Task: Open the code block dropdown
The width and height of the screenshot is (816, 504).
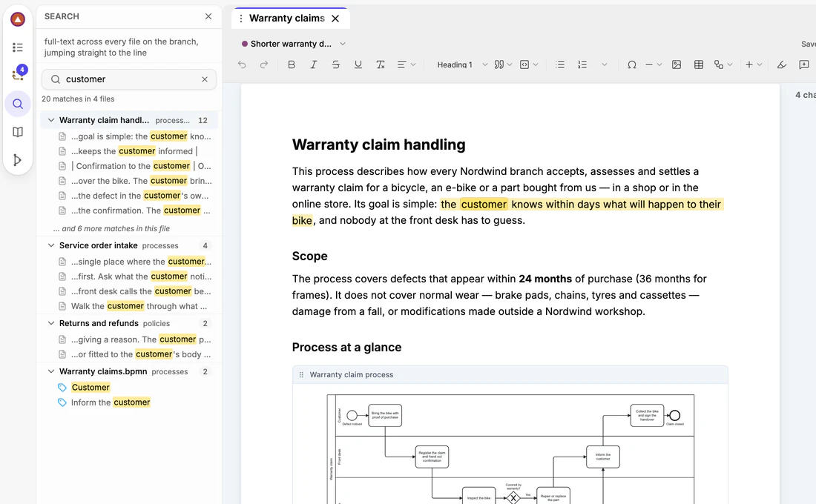Action: 529,64
